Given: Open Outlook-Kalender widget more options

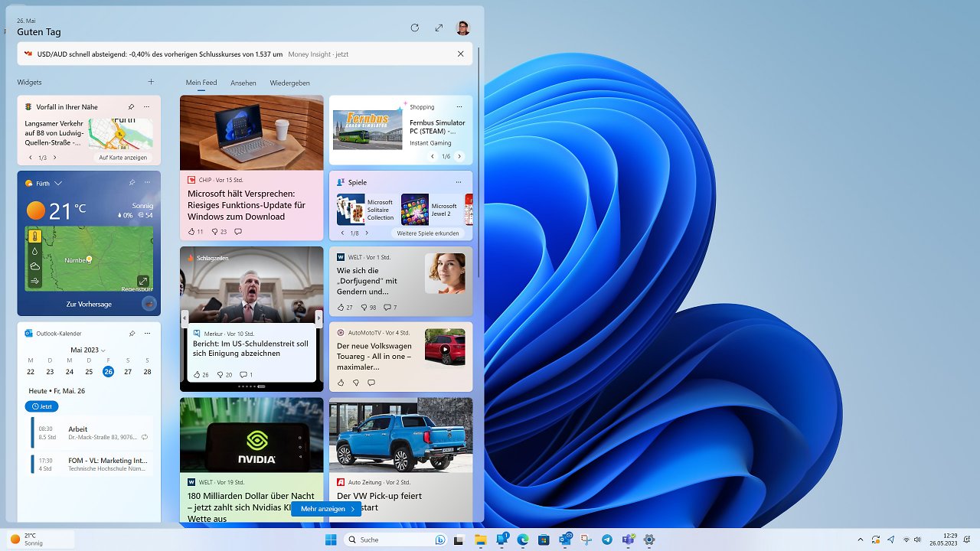Looking at the screenshot, I should pyautogui.click(x=146, y=334).
